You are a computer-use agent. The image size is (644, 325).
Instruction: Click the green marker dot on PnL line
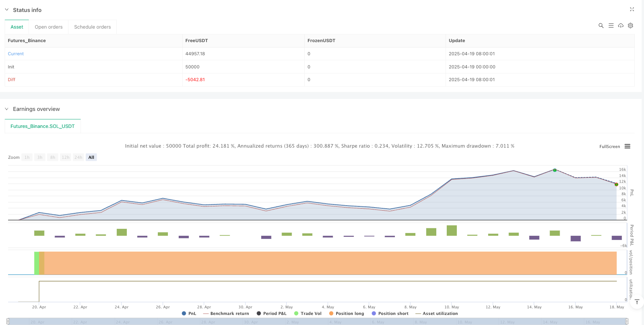pos(616,184)
